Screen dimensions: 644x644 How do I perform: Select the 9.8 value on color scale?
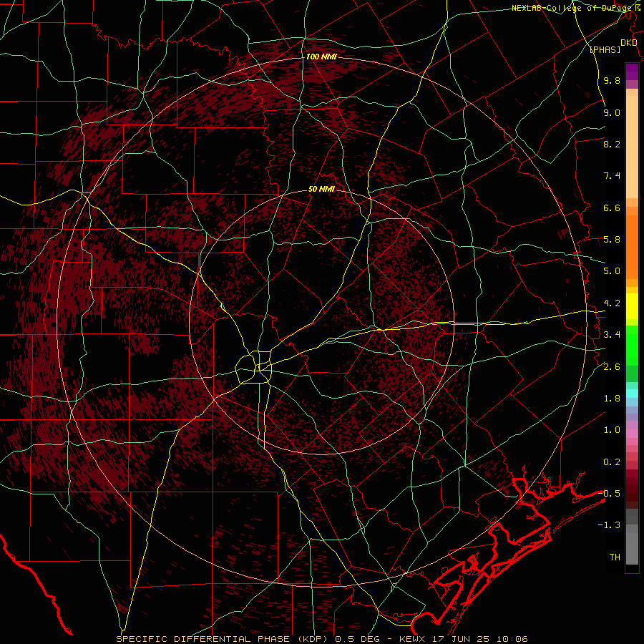[612, 80]
